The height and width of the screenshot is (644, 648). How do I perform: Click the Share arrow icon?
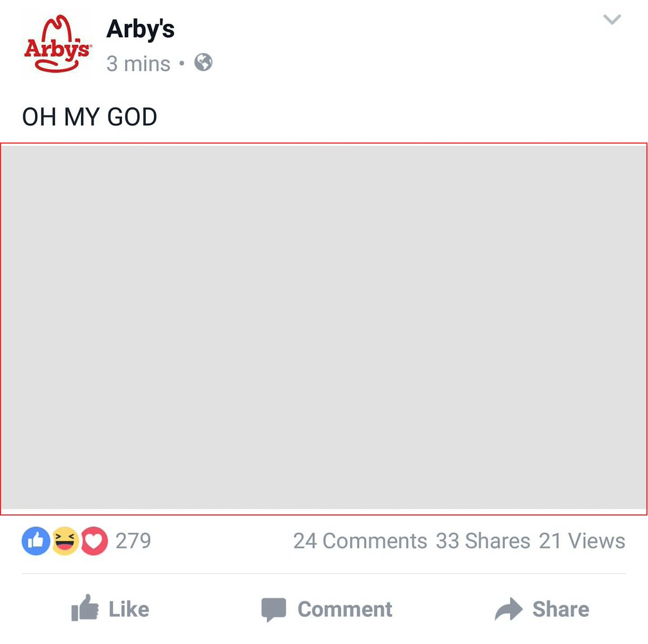tap(508, 609)
